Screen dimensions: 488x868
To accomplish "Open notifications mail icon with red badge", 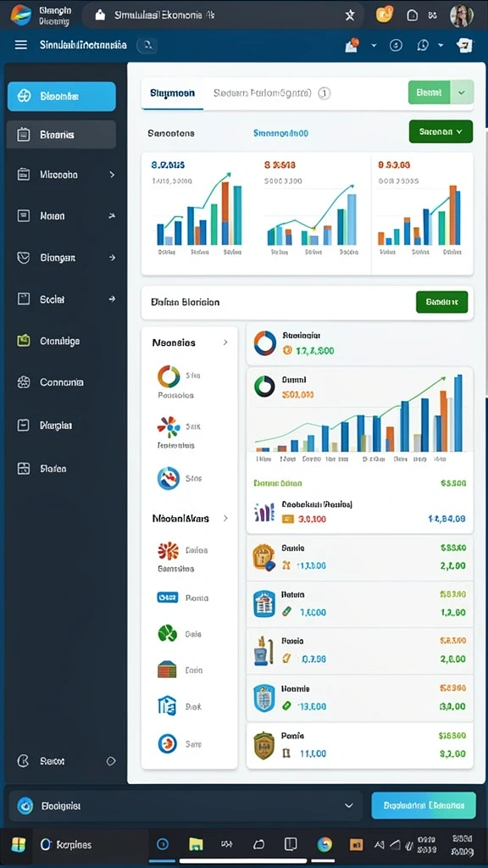I will pos(352,46).
